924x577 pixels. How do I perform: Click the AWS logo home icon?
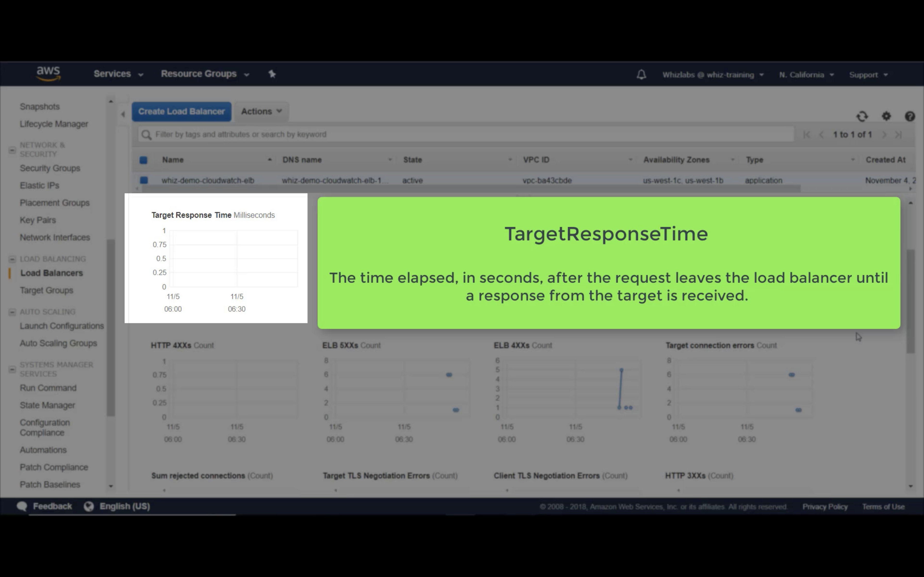tap(48, 73)
